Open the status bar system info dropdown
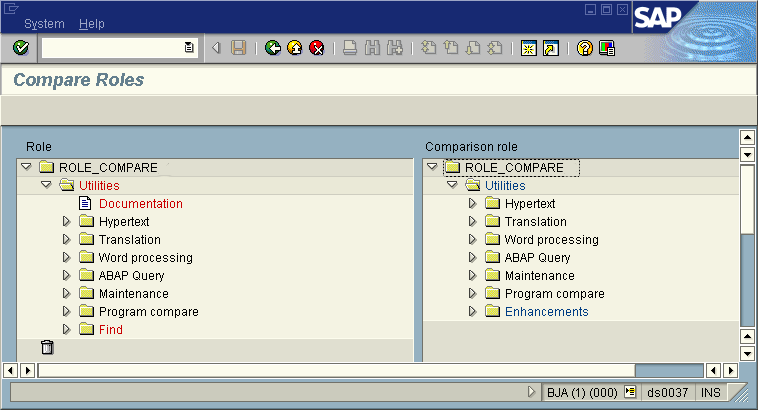 tap(630, 393)
